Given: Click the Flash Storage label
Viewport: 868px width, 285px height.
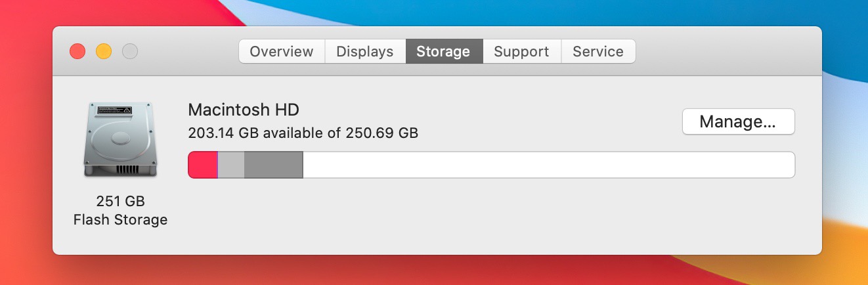Looking at the screenshot, I should pos(120,219).
